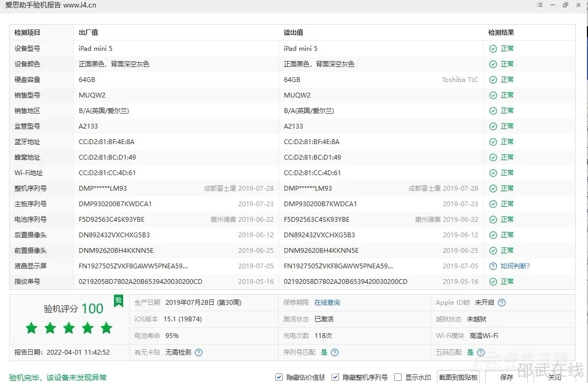Enable 显示水印 checkbox
The height and width of the screenshot is (383, 588).
pos(398,377)
